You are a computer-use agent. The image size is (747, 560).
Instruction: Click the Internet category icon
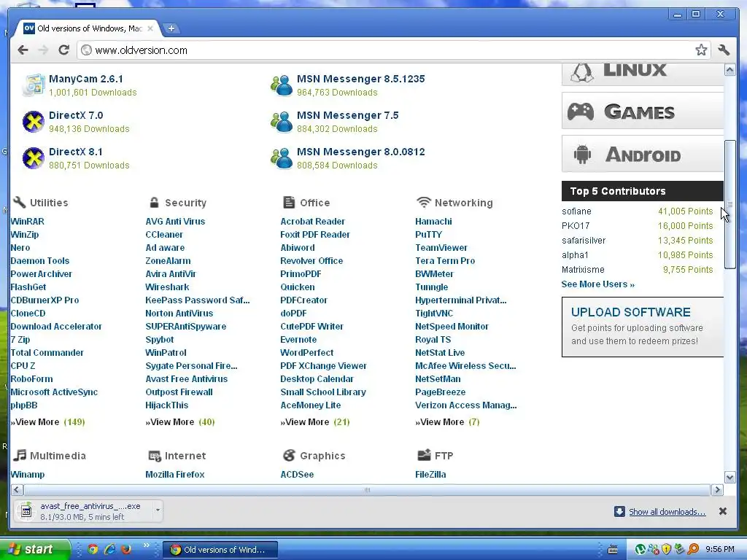[x=155, y=456]
